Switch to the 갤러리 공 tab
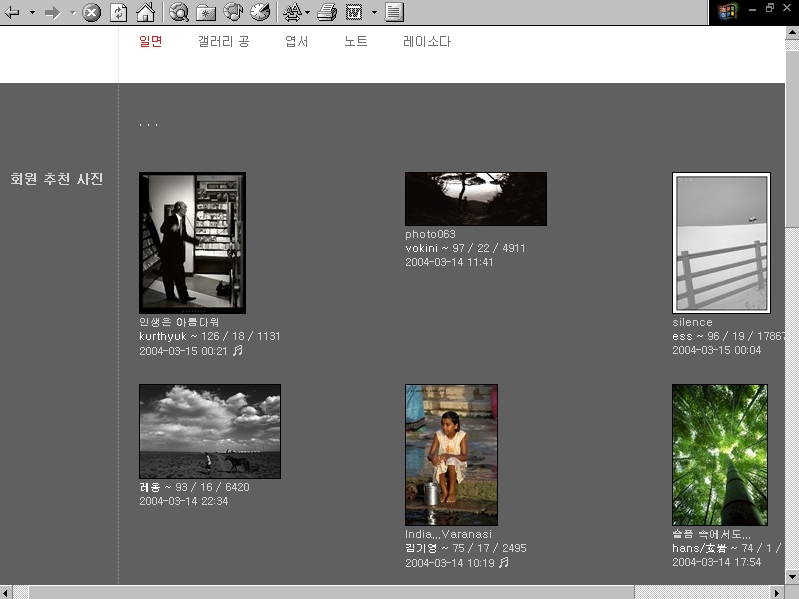Screen dimensions: 799x599 click(x=223, y=42)
